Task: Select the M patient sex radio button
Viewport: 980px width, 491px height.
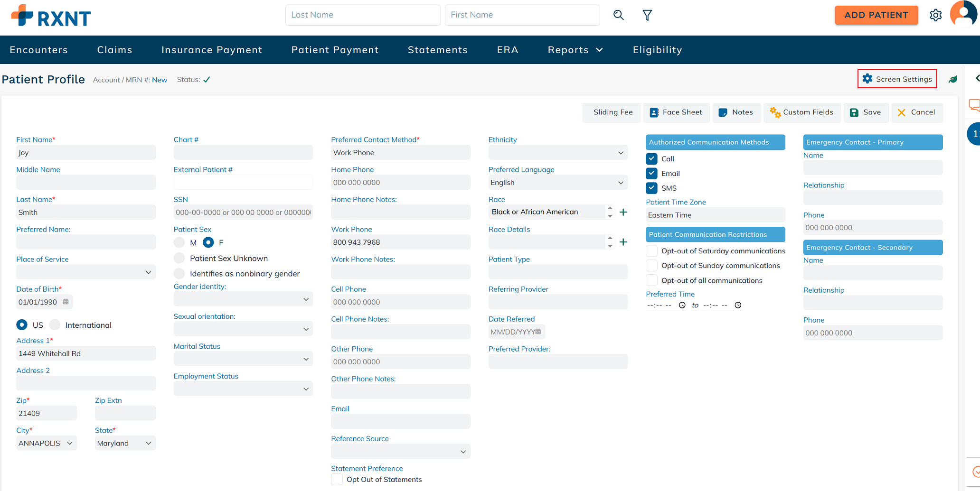Action: [179, 242]
